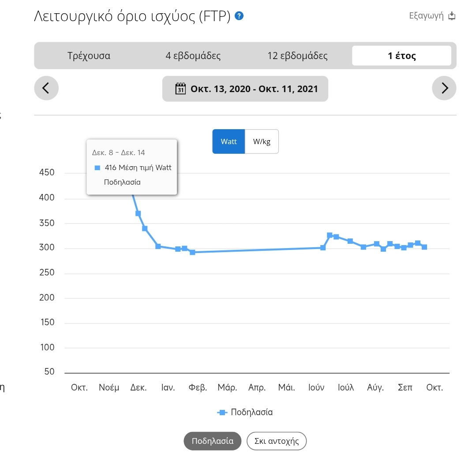Click the export download icon
The width and height of the screenshot is (476, 476).
coord(451,16)
